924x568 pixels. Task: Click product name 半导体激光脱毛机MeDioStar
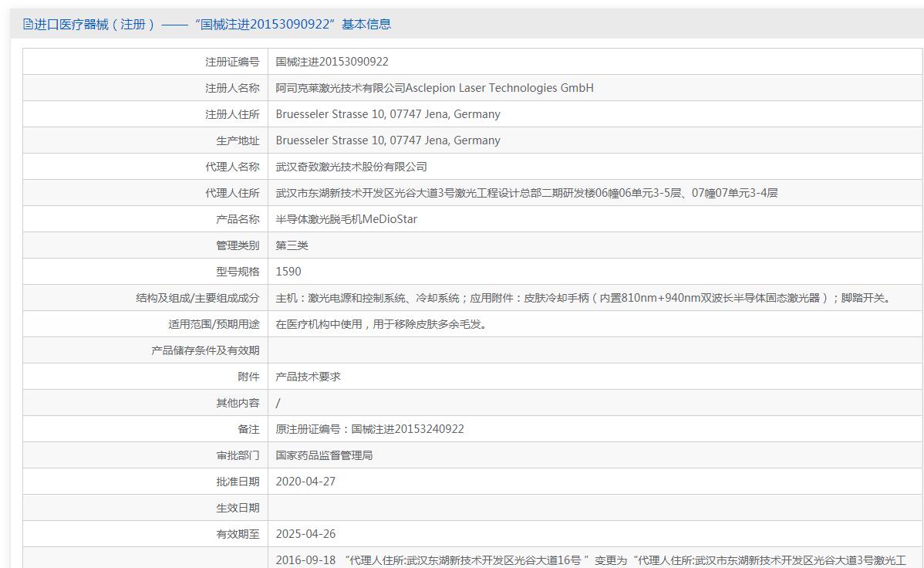coord(346,219)
